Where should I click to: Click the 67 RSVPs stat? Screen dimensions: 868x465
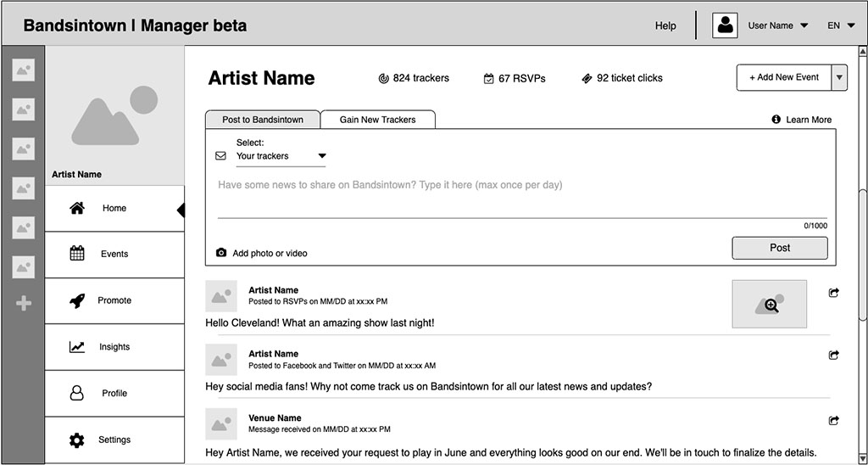coord(515,79)
